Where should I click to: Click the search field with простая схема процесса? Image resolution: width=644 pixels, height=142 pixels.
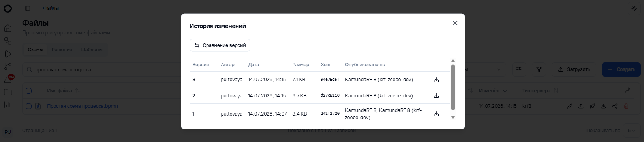click(103, 69)
